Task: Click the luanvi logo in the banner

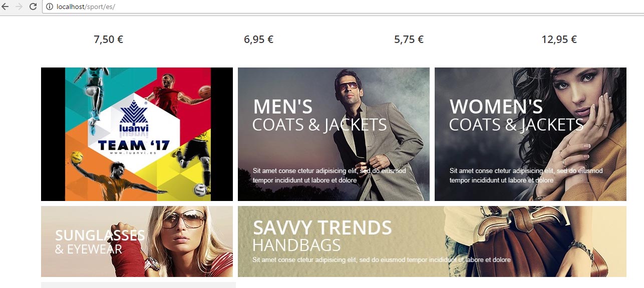Action: point(134,119)
